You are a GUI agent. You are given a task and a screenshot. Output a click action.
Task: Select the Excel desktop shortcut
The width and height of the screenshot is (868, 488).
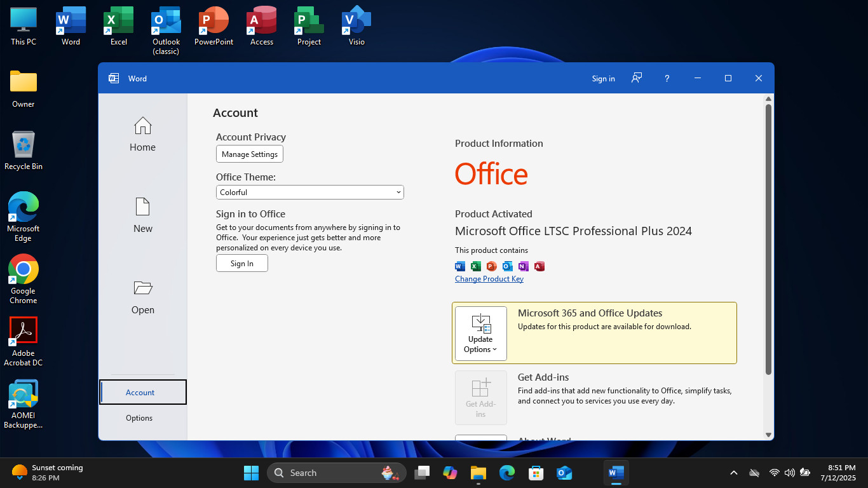[x=118, y=26]
